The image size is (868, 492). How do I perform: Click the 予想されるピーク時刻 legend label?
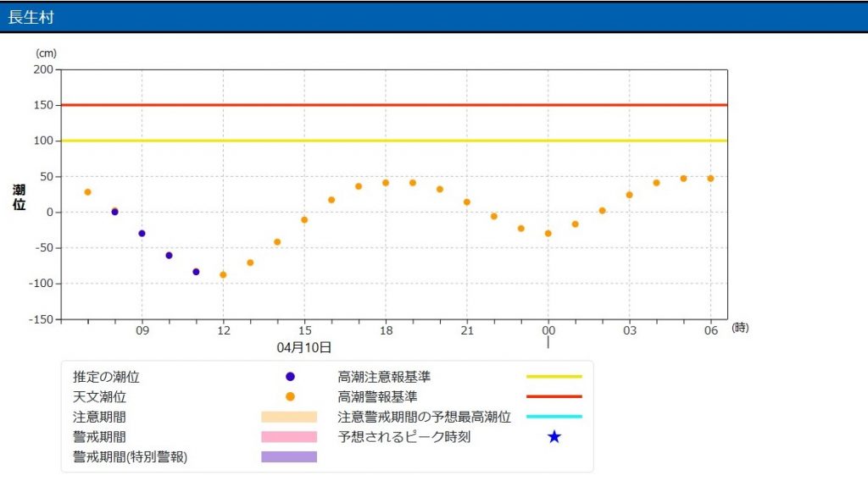click(x=404, y=437)
